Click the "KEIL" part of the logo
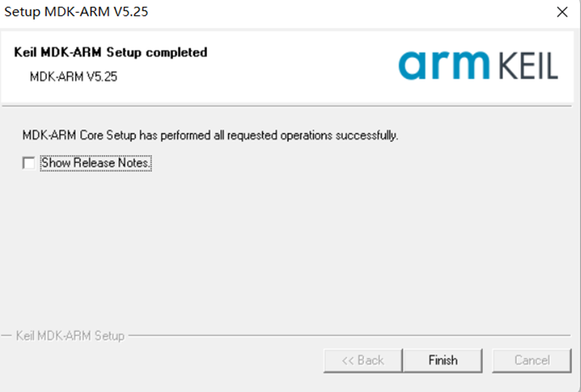 point(527,66)
